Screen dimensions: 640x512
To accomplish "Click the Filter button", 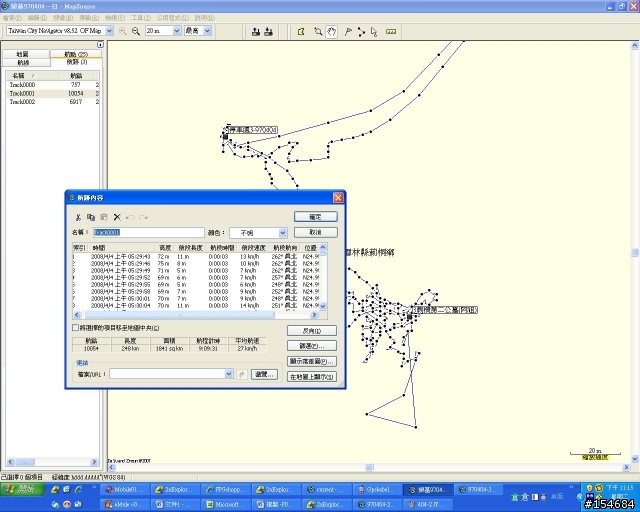I will [312, 346].
